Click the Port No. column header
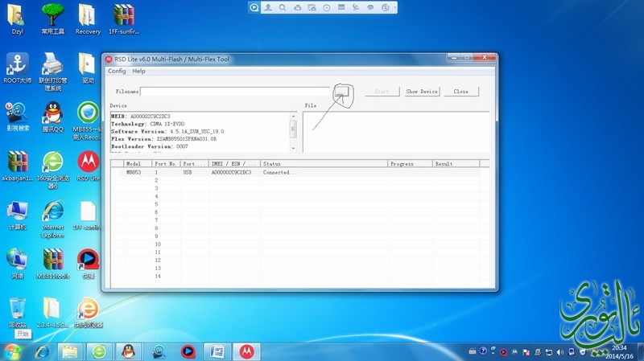Viewport: 644px width, 361px height. [166, 164]
